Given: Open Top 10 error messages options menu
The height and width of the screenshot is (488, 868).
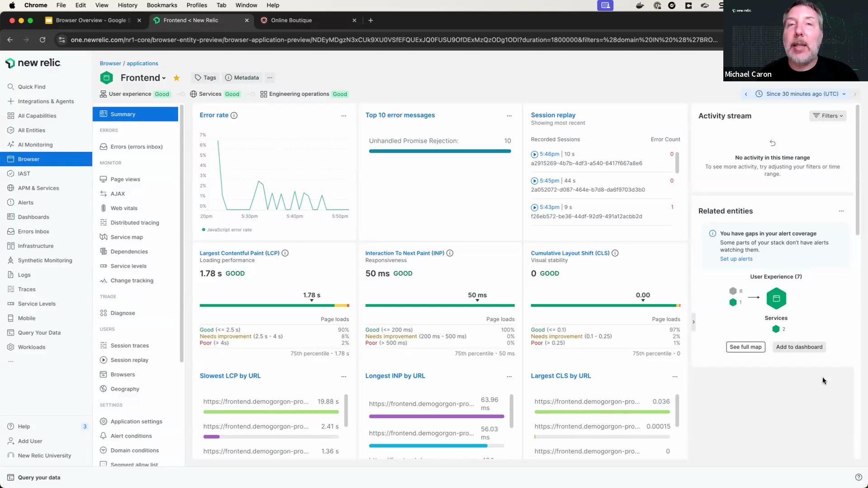Looking at the screenshot, I should (509, 116).
